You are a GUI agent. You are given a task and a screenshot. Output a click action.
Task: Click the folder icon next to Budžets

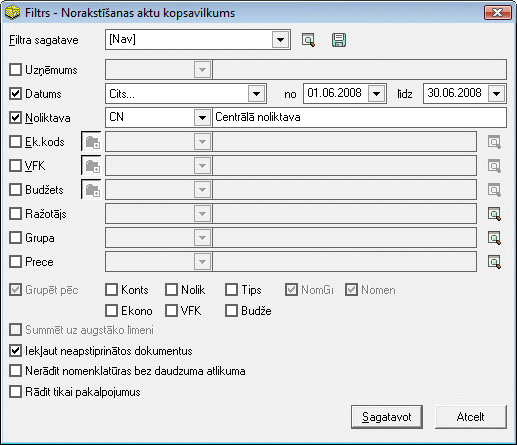(x=91, y=190)
